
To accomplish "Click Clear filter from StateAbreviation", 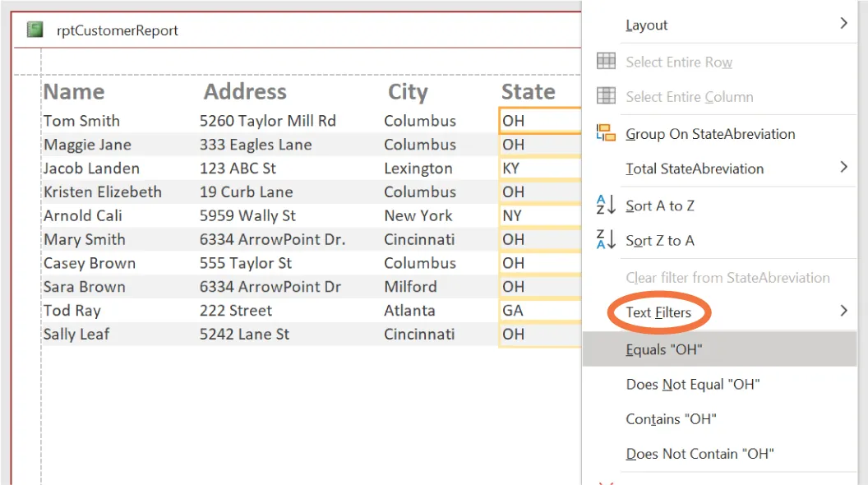I will coord(727,277).
